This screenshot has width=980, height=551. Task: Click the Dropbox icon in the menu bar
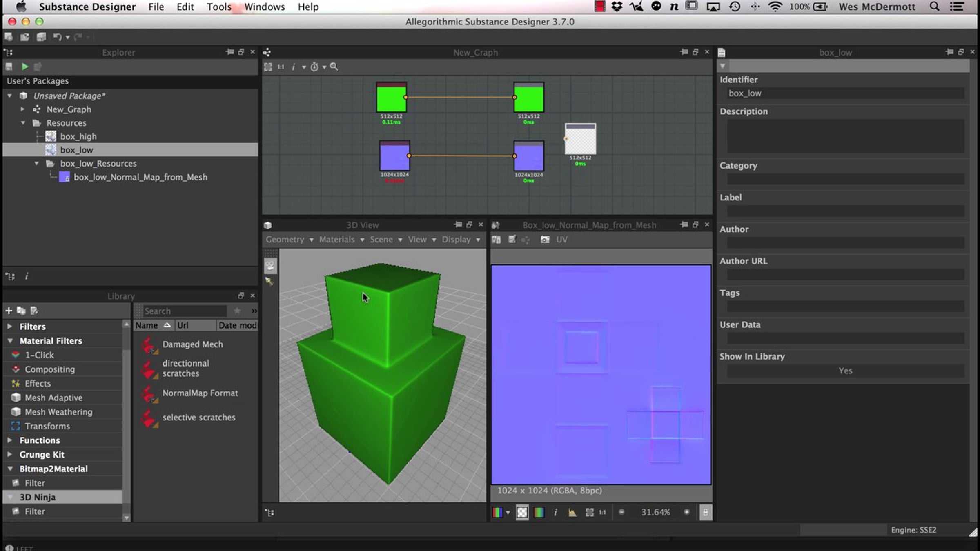[617, 7]
